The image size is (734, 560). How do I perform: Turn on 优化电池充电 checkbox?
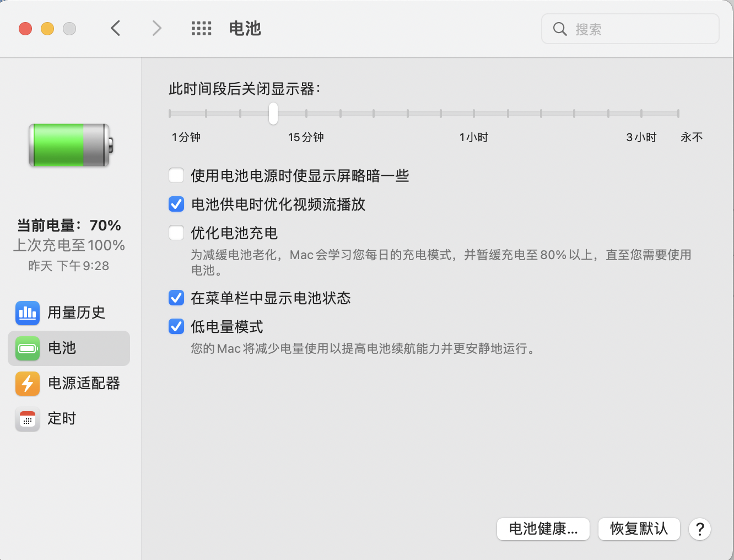176,233
